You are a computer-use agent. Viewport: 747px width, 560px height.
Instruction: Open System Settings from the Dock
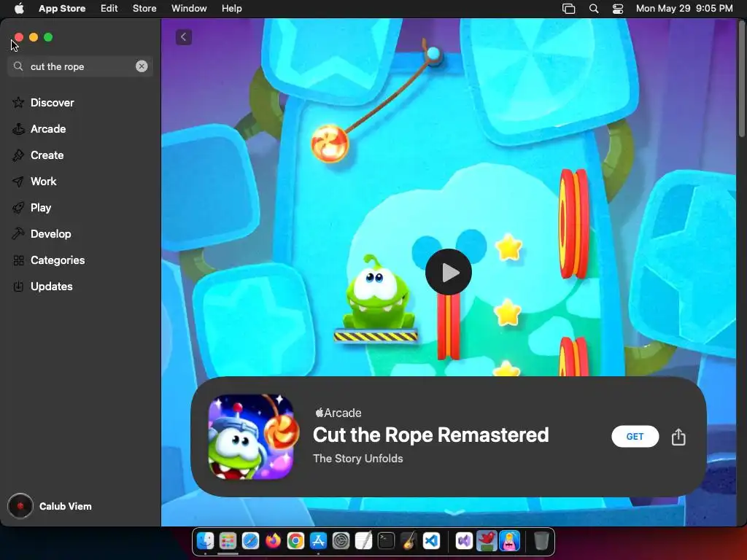pos(341,541)
